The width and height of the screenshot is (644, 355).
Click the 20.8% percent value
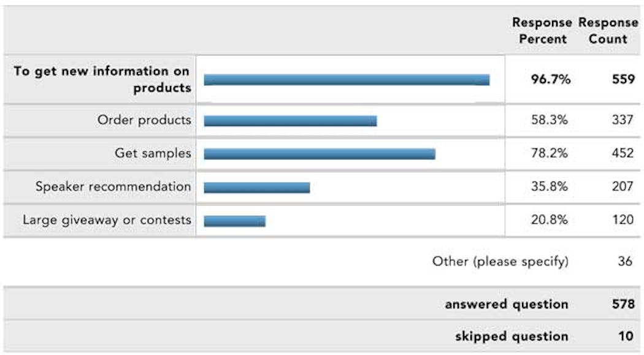(x=549, y=219)
